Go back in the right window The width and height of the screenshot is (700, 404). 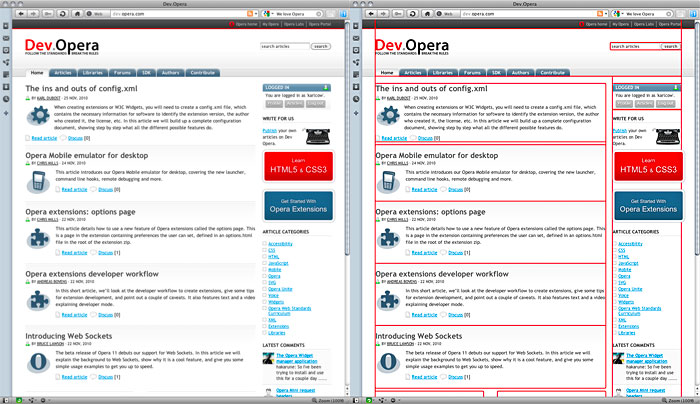(x=371, y=14)
